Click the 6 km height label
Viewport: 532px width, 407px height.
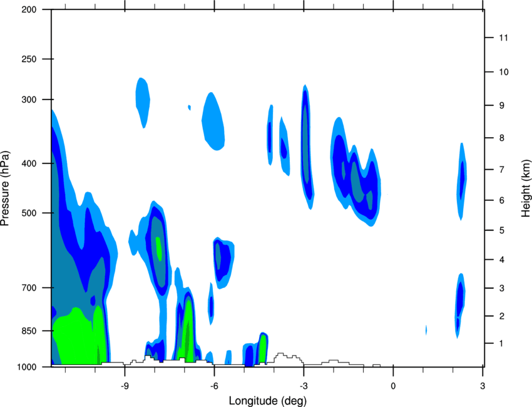(x=501, y=200)
